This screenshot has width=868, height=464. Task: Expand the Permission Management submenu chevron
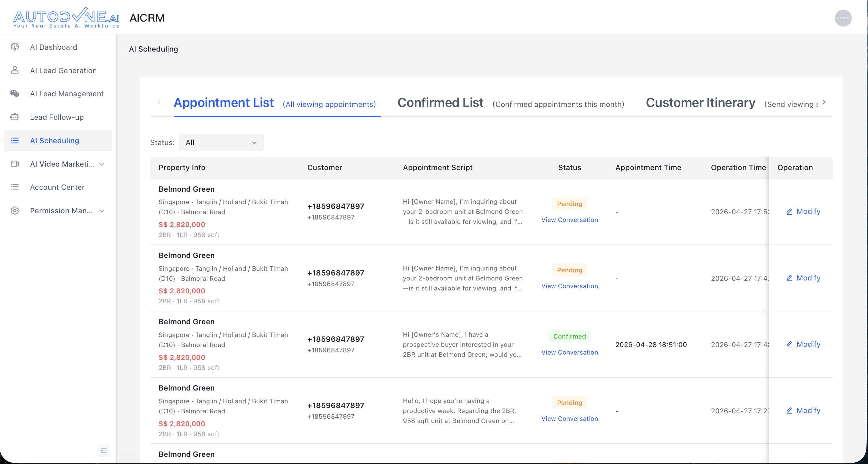tap(102, 211)
